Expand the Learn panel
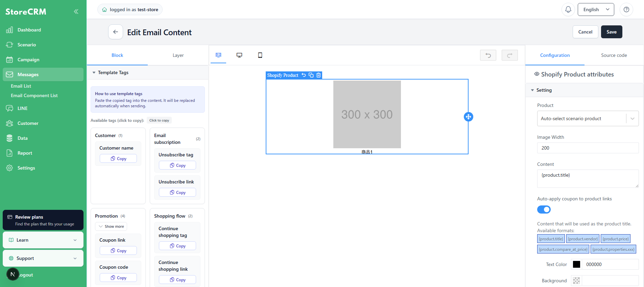The image size is (644, 287). tap(43, 240)
